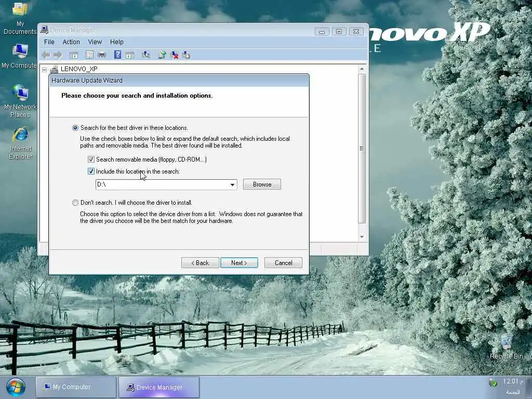Image resolution: width=532 pixels, height=399 pixels.
Task: Click the Browse button
Action: [262, 184]
